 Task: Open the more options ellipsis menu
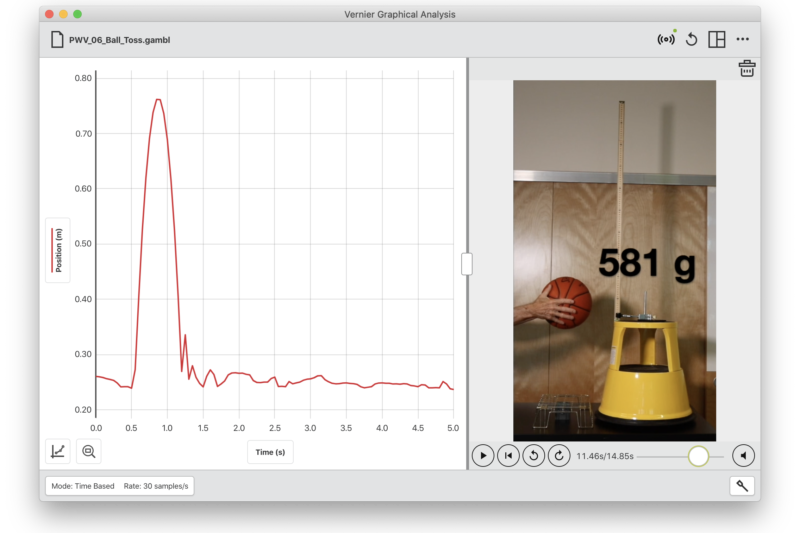tap(742, 39)
